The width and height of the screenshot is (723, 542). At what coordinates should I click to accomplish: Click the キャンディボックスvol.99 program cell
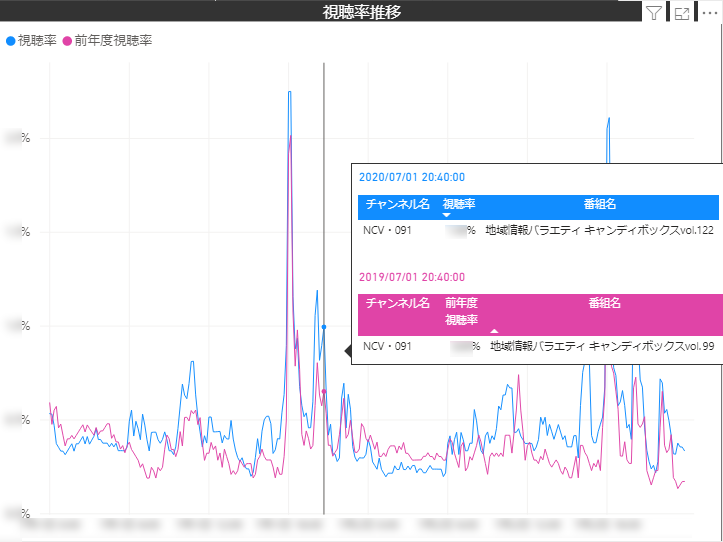[602, 346]
